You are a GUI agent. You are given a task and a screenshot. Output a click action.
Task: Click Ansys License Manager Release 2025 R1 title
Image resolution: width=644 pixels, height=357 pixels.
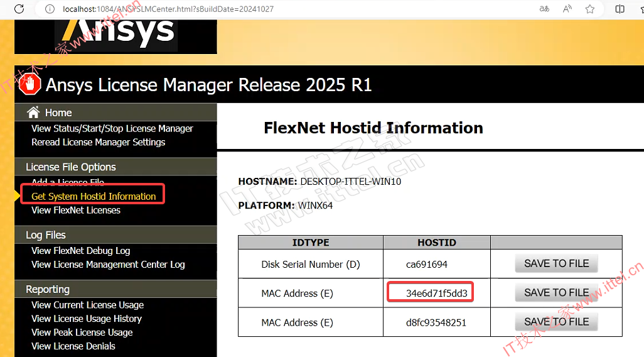coord(208,85)
